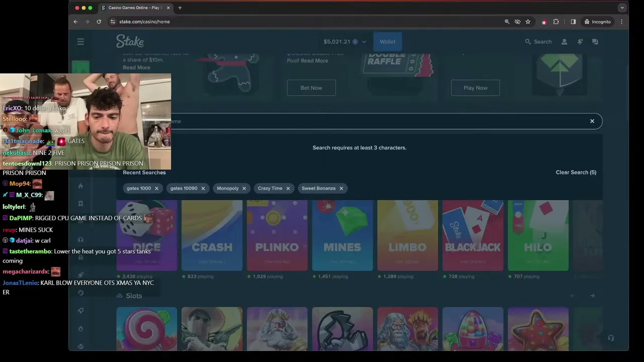Clear the search field with the X

[592, 121]
